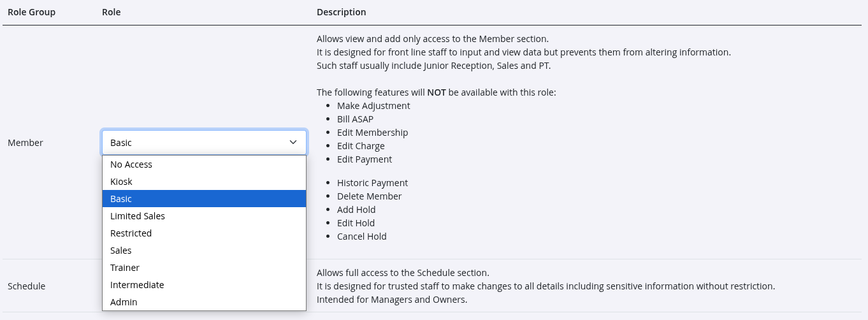Viewport: 868px width, 320px height.
Task: Click the Role Group column header
Action: pos(31,12)
